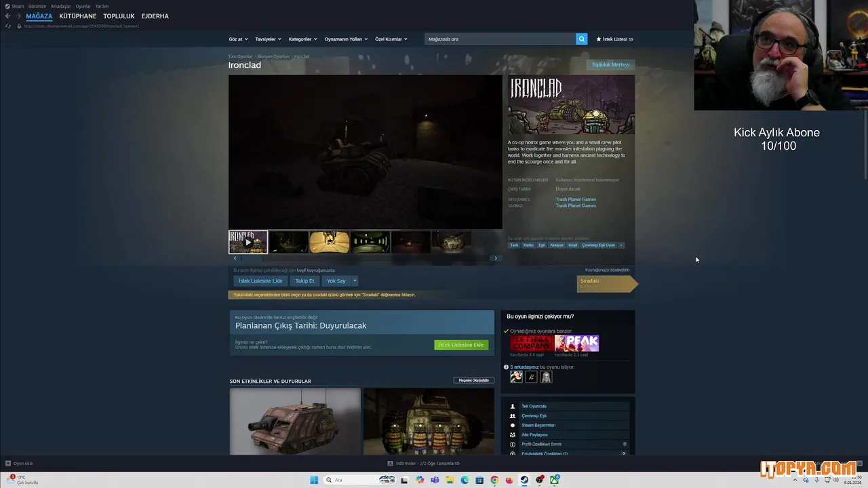
Task: Open İstek Listesi wishlist link
Action: [614, 39]
